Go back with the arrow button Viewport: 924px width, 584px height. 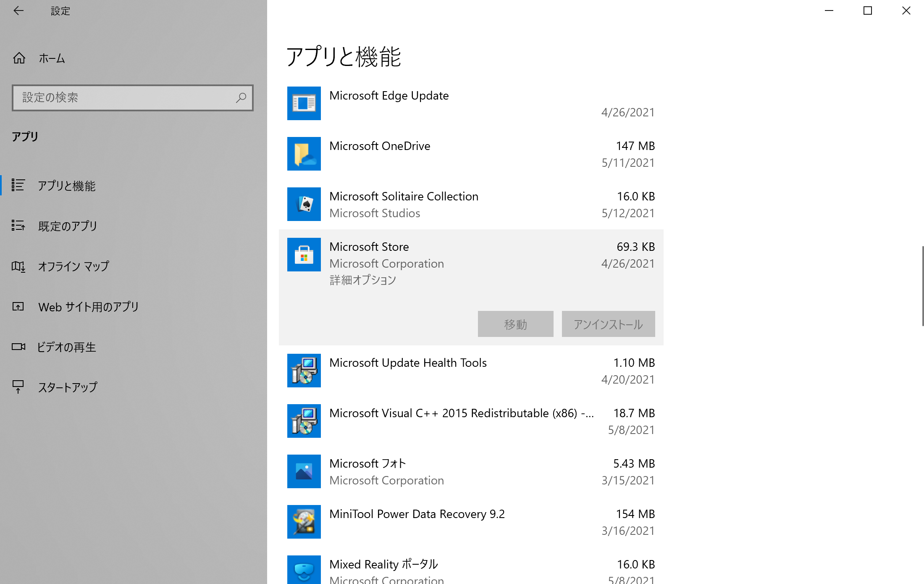[x=18, y=11]
